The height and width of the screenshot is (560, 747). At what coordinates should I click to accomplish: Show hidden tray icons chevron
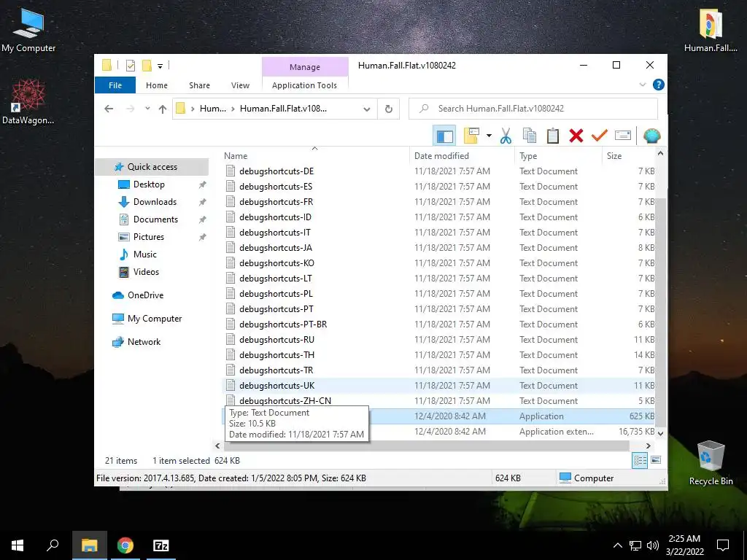coord(617,545)
